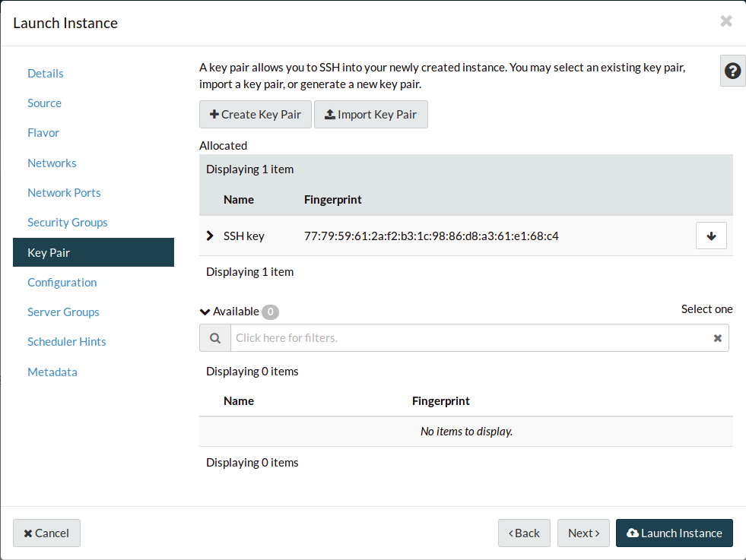Switch to the Source tab
The image size is (746, 560).
coord(44,103)
